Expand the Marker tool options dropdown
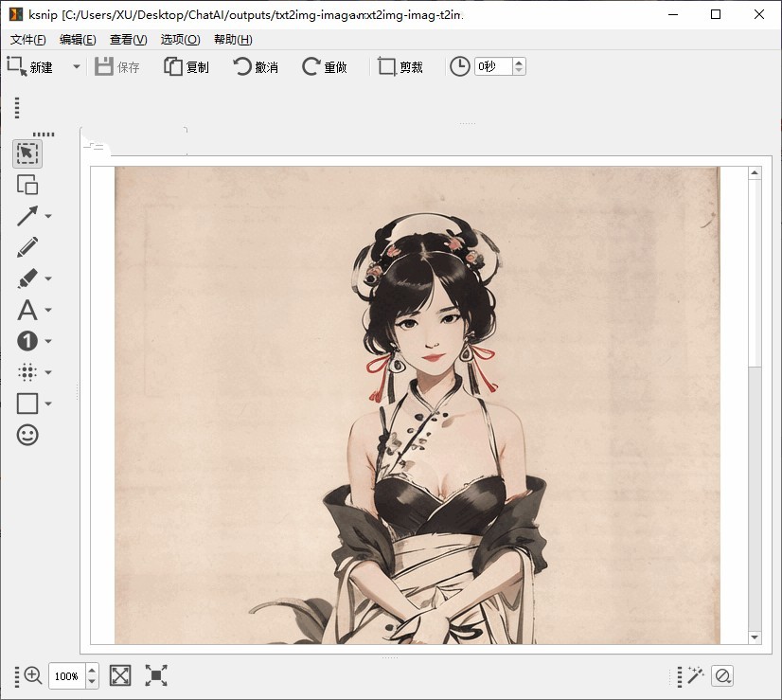Viewport: 782px width, 700px height. click(x=48, y=278)
